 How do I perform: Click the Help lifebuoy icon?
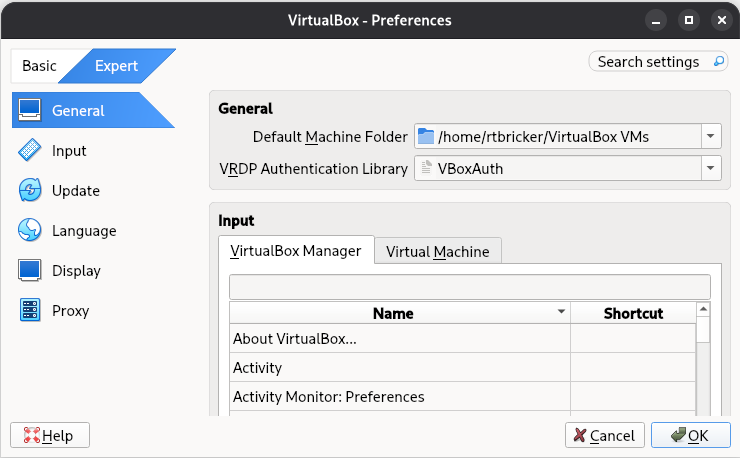click(x=32, y=435)
